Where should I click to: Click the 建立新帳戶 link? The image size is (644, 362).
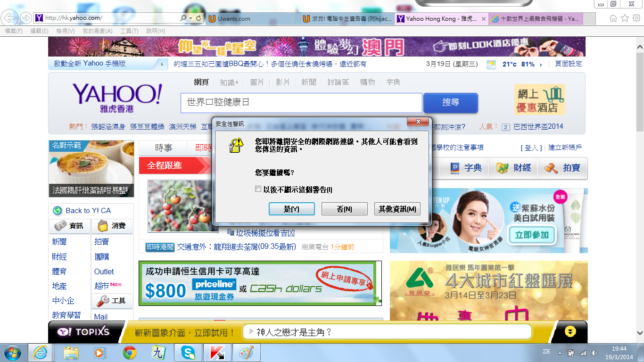(565, 148)
